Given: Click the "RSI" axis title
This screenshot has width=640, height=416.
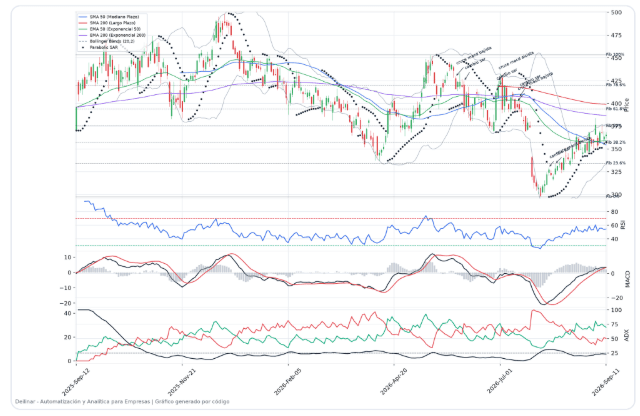Looking at the screenshot, I should [x=623, y=224].
